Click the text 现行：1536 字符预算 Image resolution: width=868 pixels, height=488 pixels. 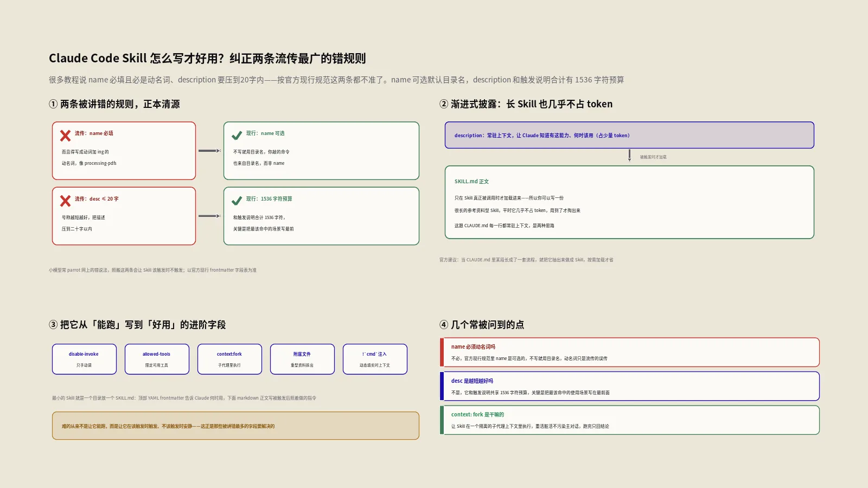[x=269, y=199]
